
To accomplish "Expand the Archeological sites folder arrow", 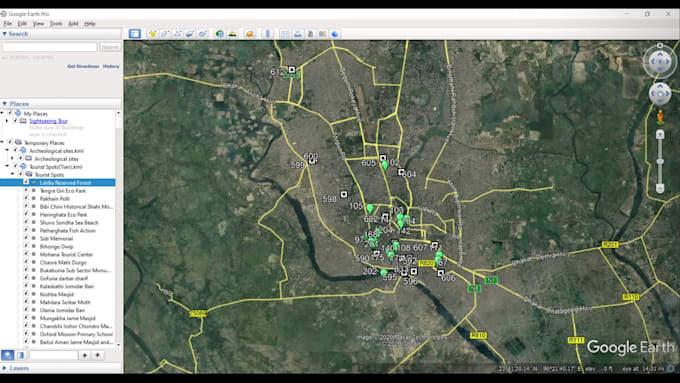I will [12, 159].
